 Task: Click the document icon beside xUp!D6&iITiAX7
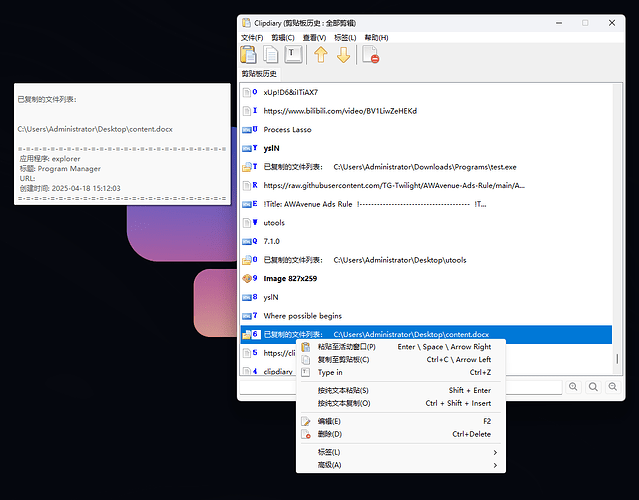coord(247,93)
